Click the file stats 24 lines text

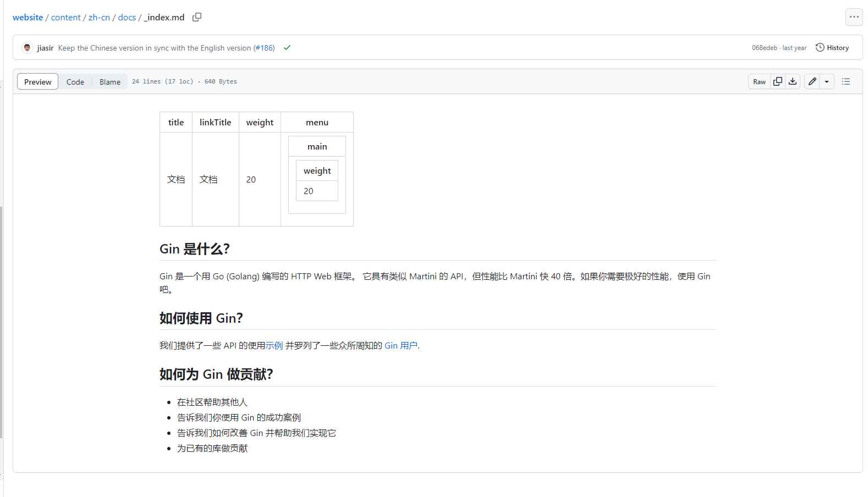tap(184, 81)
